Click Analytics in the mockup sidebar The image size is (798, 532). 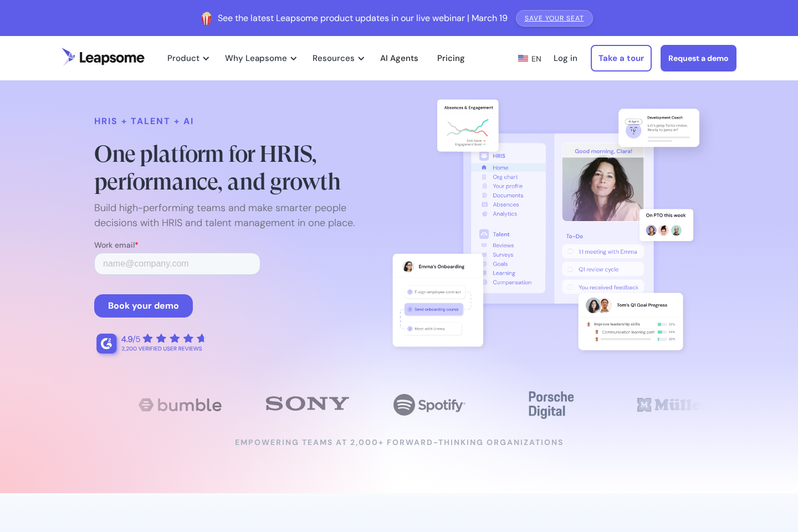[x=505, y=214]
